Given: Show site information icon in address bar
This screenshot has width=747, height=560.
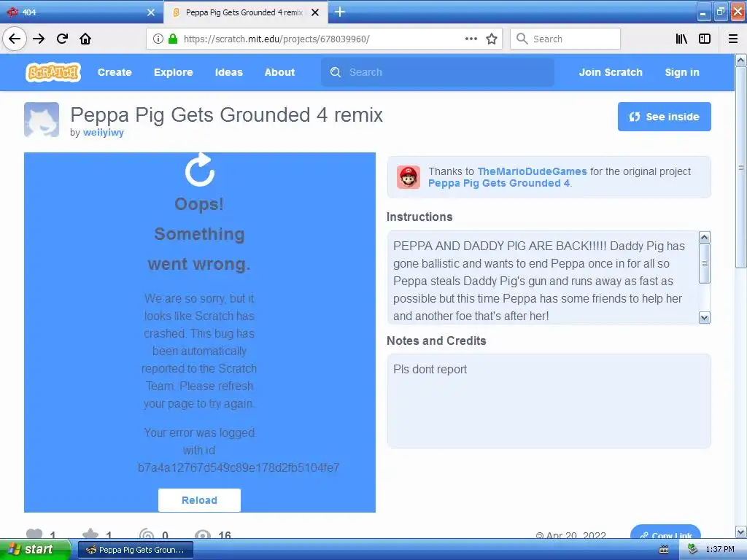Looking at the screenshot, I should click(158, 39).
